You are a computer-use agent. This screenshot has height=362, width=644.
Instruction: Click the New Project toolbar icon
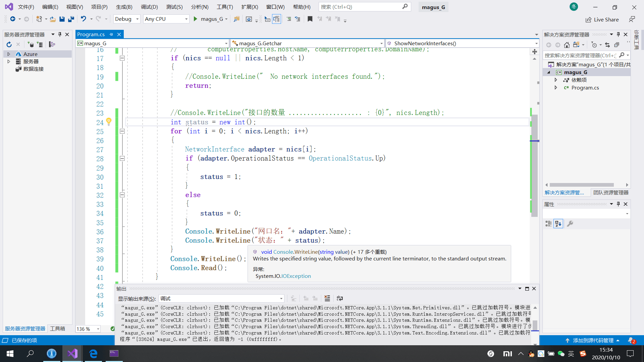pyautogui.click(x=39, y=19)
